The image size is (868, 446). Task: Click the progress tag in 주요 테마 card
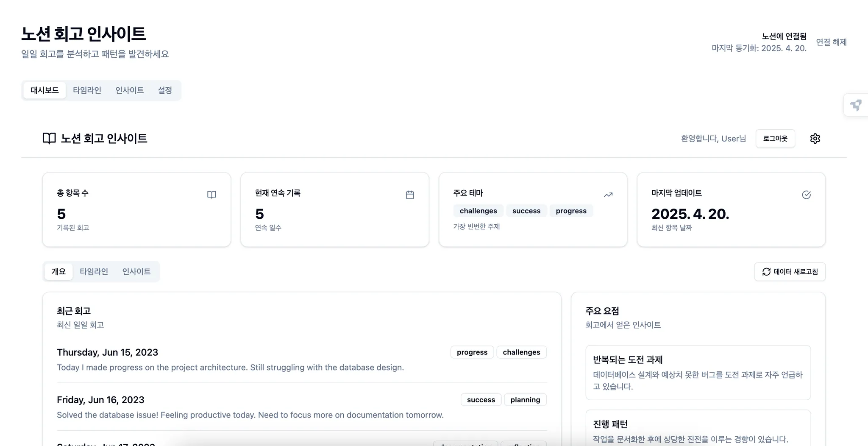coord(571,211)
